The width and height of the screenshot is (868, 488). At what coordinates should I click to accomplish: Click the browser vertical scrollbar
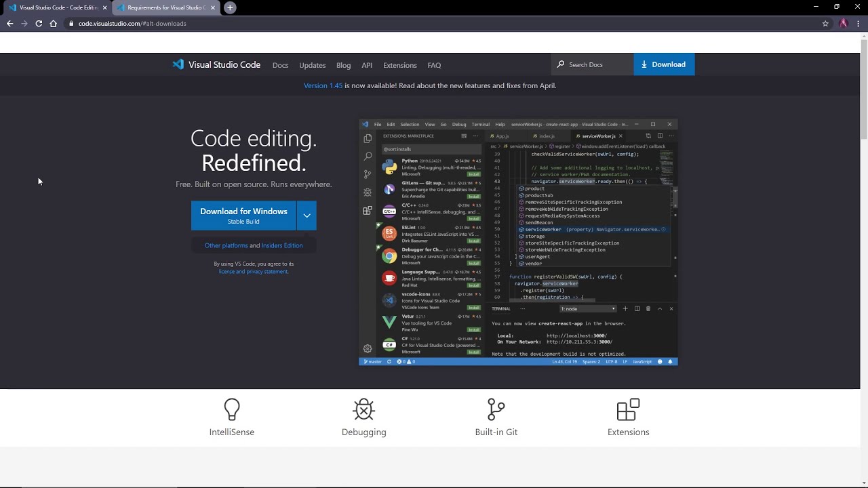point(863,88)
